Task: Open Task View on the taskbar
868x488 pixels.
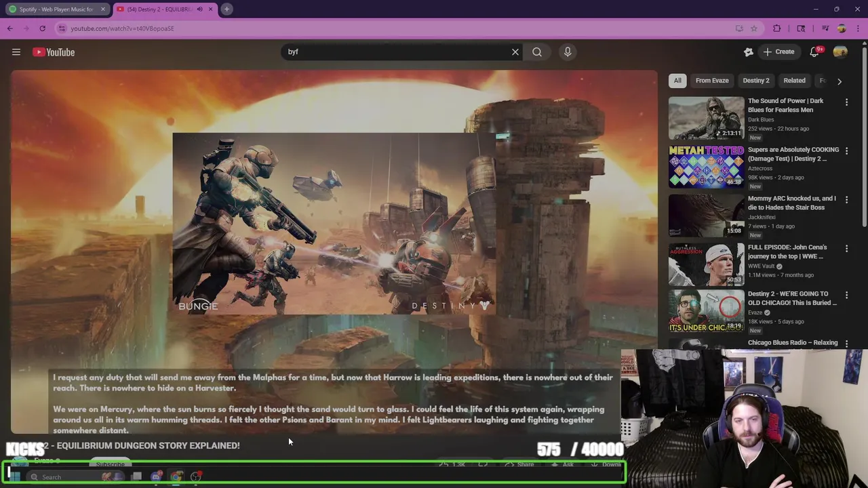Action: (136, 476)
